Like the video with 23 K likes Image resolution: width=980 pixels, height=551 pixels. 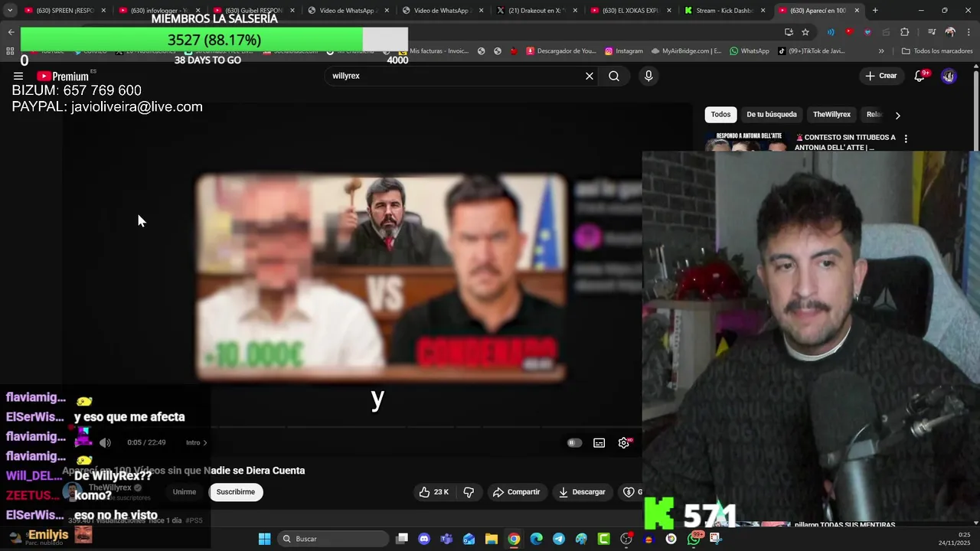point(433,492)
